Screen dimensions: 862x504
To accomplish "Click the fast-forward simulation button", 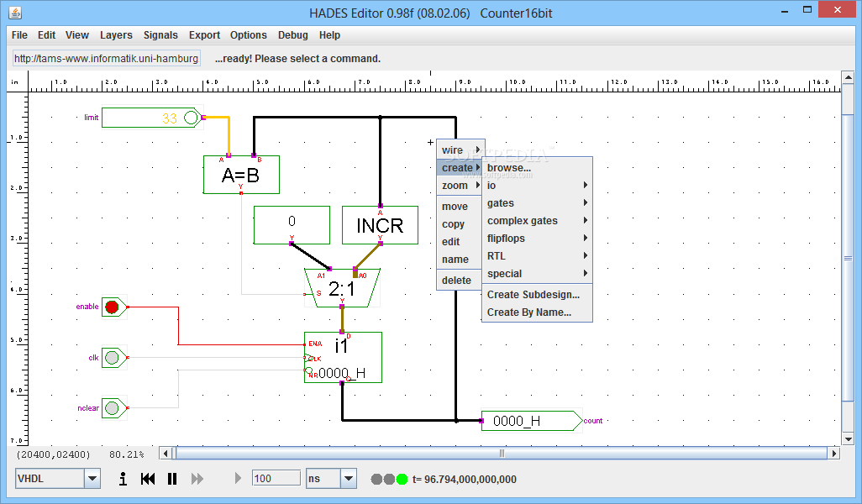I will pos(197,479).
